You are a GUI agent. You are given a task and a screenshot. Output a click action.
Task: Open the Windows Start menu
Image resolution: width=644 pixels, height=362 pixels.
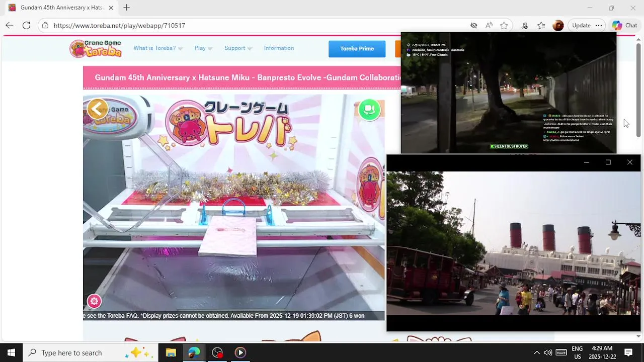point(11,352)
